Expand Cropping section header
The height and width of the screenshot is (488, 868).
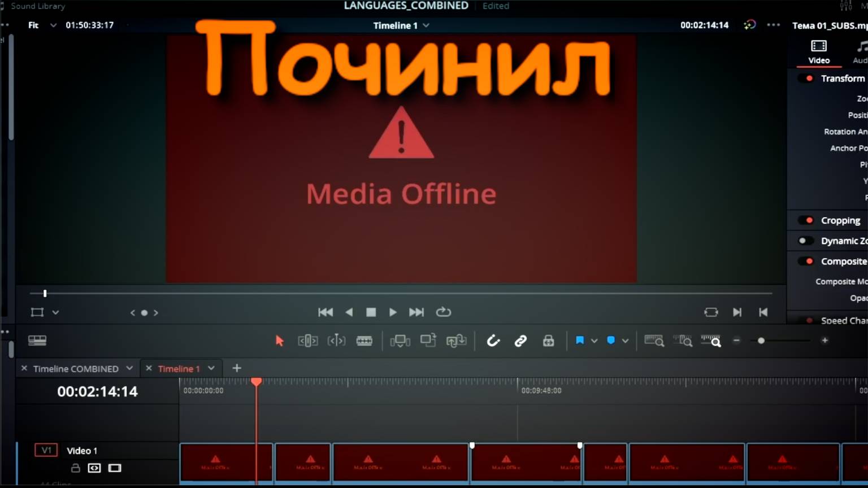coord(840,220)
